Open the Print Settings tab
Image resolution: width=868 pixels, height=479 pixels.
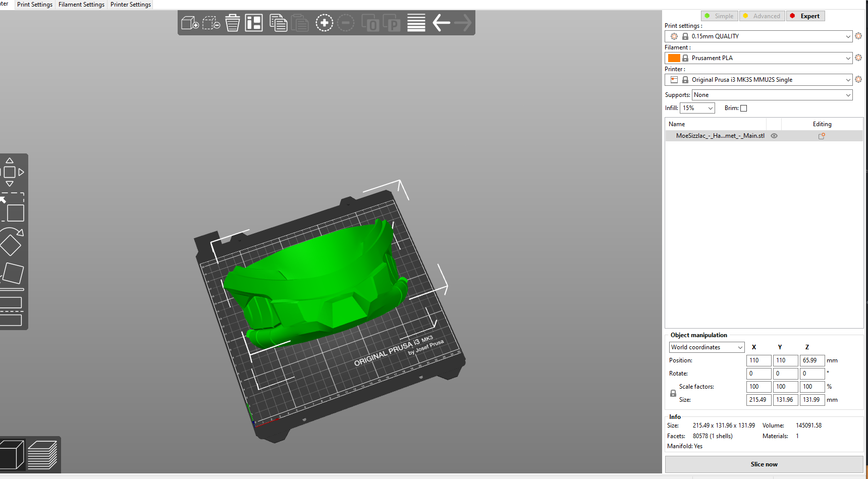(x=35, y=5)
